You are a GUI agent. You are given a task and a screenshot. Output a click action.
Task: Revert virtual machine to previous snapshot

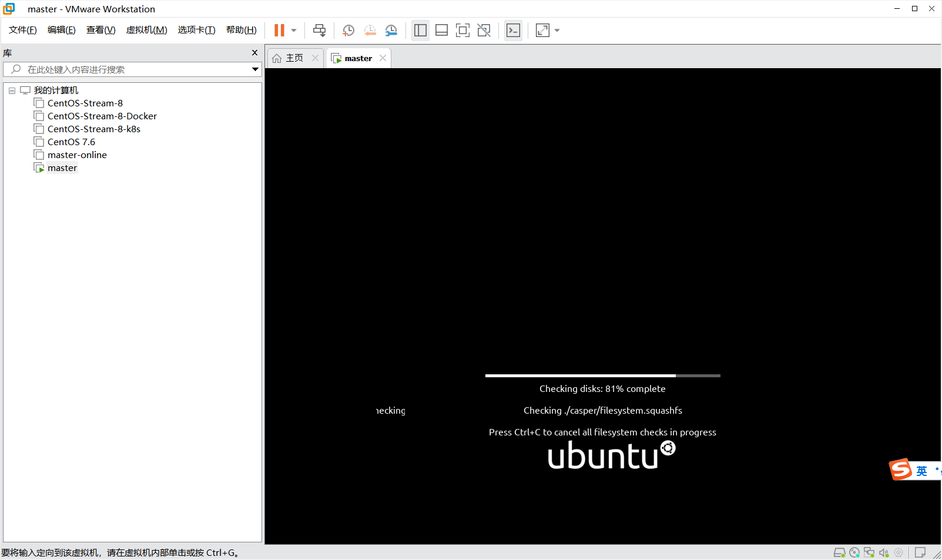[x=370, y=31]
